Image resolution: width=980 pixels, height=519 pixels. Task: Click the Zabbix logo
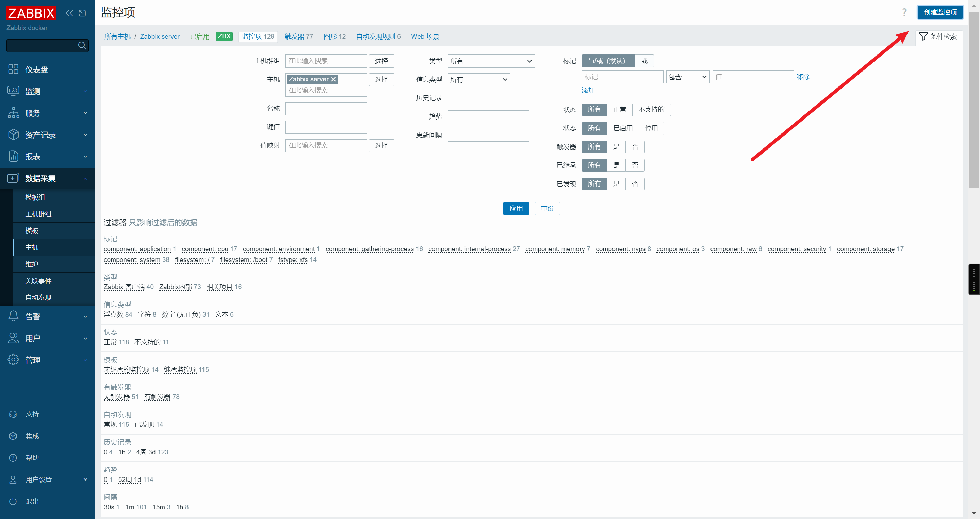(x=31, y=13)
